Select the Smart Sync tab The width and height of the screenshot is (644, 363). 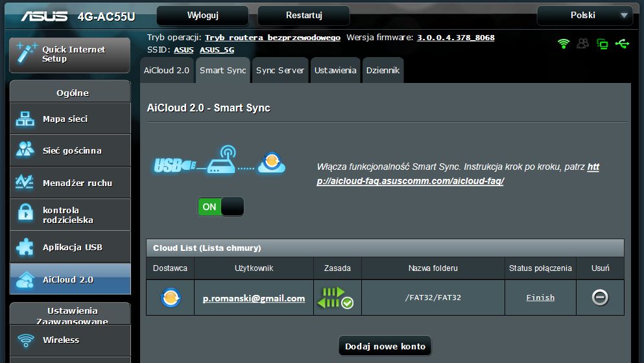tap(223, 70)
